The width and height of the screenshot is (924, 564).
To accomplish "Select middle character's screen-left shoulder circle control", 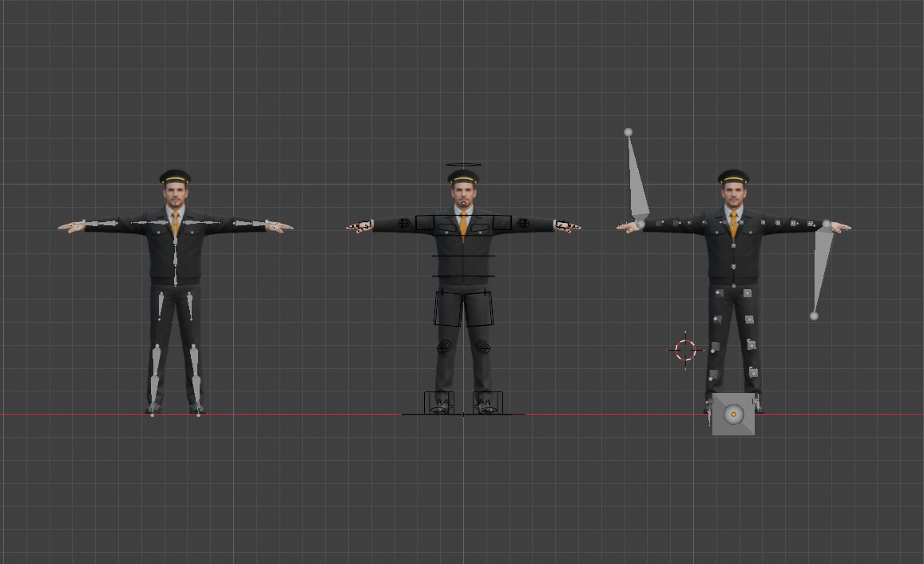I will point(403,224).
